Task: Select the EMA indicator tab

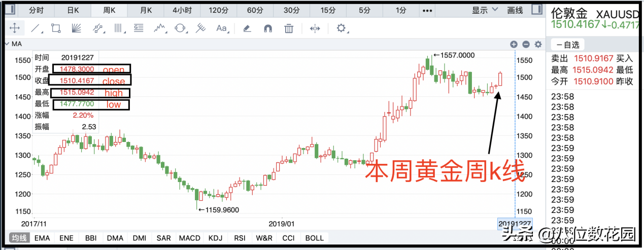Action: tap(43, 237)
